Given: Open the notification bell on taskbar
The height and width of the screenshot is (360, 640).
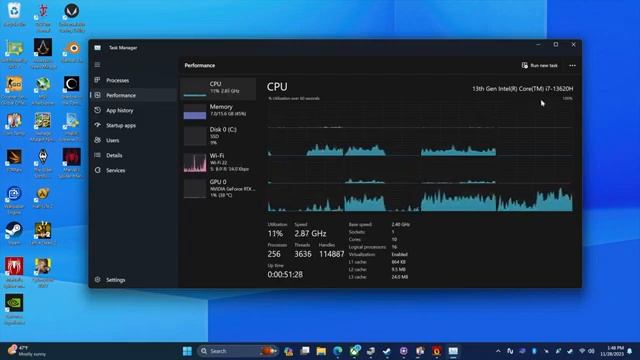Looking at the screenshot, I should click(630, 351).
